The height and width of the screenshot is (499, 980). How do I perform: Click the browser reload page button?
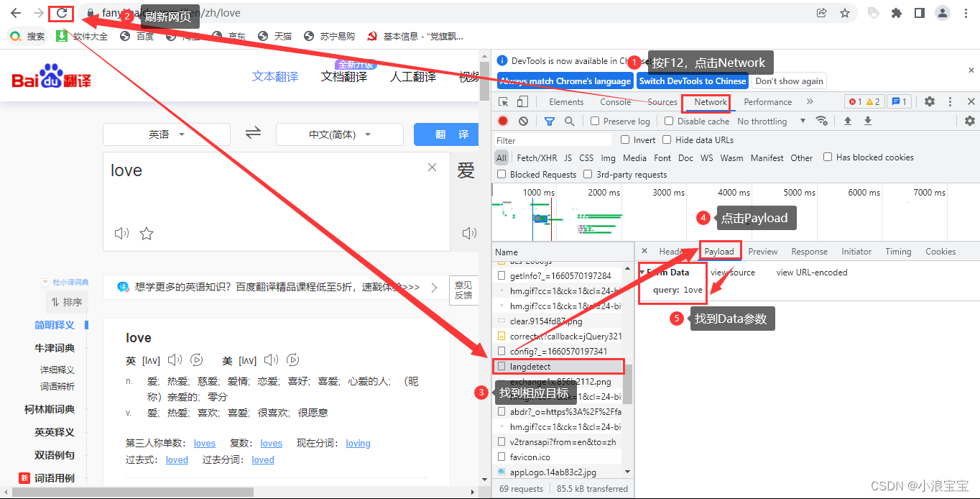click(x=62, y=13)
